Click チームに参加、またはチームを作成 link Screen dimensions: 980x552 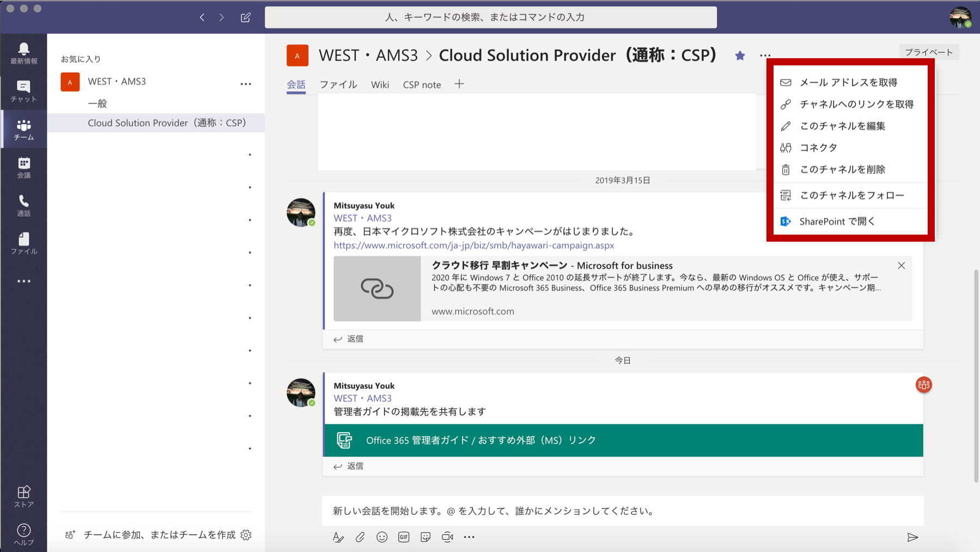[160, 535]
